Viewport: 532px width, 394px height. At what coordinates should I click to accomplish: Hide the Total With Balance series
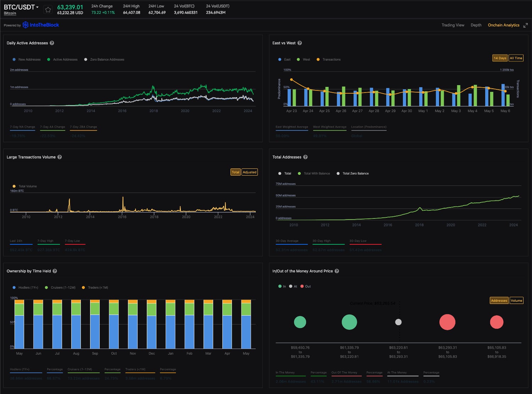(x=314, y=173)
